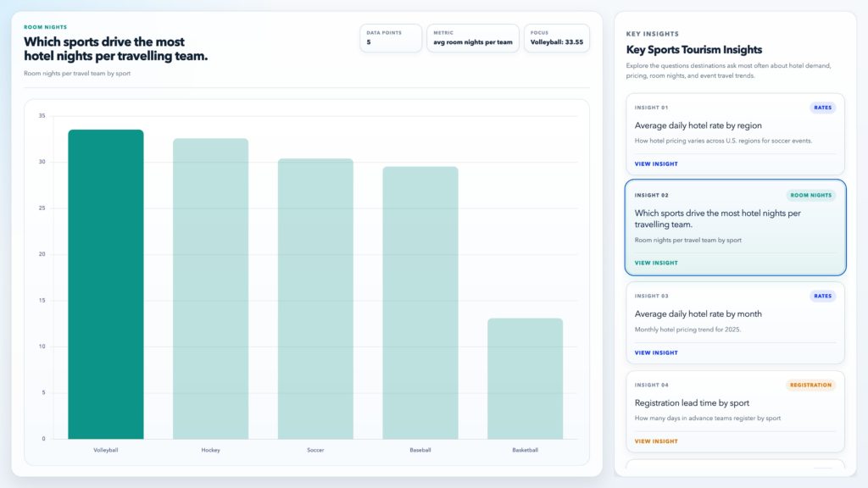
Task: Click the RATES badge on Insight 01
Action: coord(822,108)
